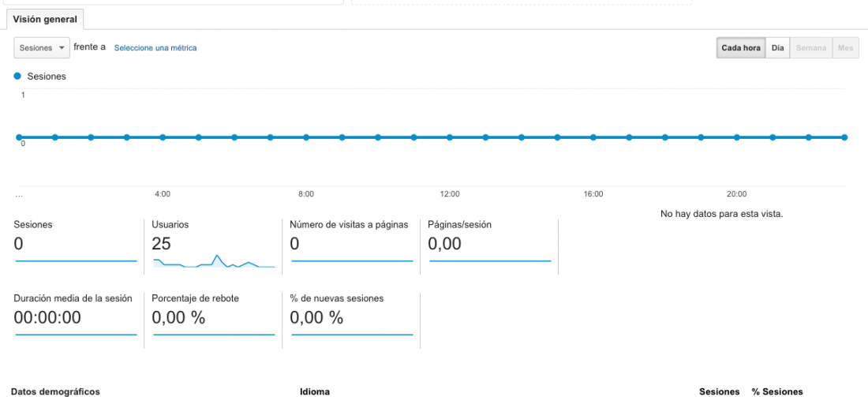Click the last data point on the Sesiones line

pyautogui.click(x=844, y=137)
